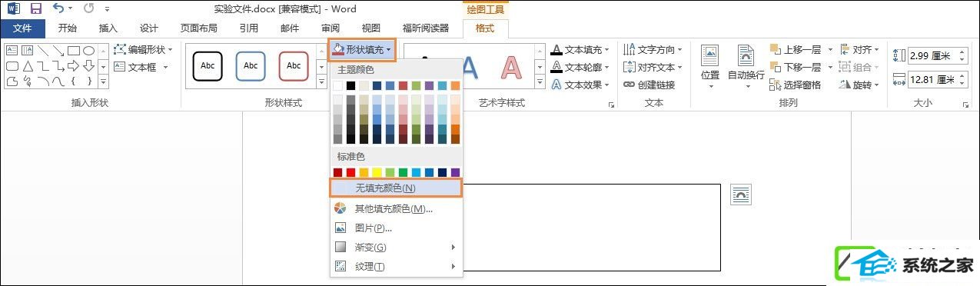The image size is (980, 286).
Task: Switch to 福昕阅读器 tab
Action: (425, 28)
